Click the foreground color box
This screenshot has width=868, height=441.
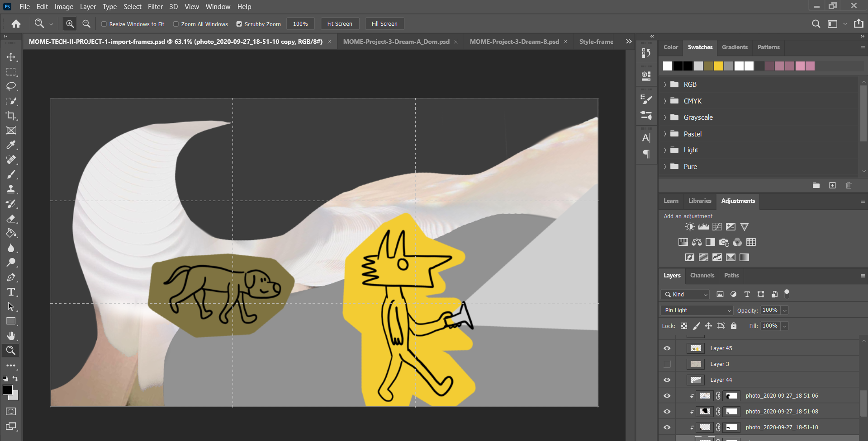click(x=7, y=390)
